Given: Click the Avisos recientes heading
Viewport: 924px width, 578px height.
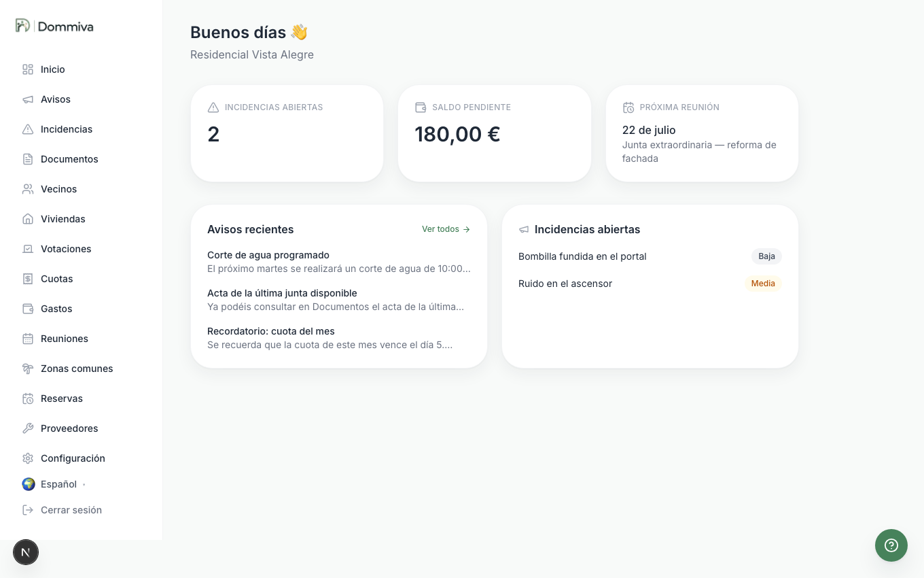Looking at the screenshot, I should 251,230.
